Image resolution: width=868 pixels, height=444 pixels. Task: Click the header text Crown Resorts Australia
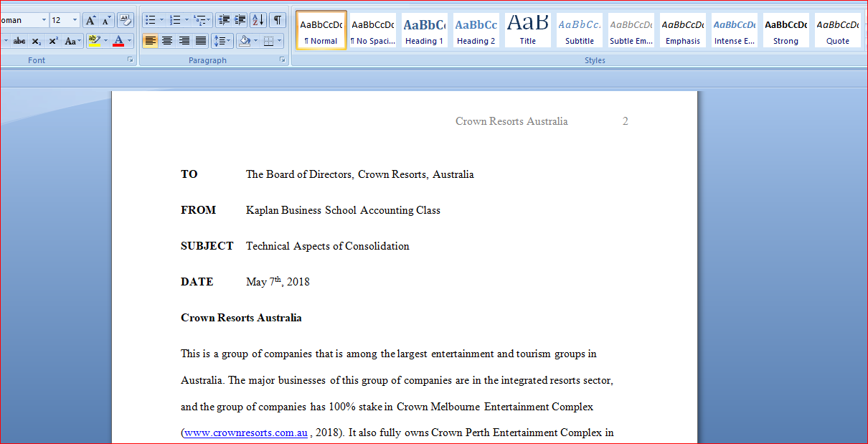[x=511, y=121]
